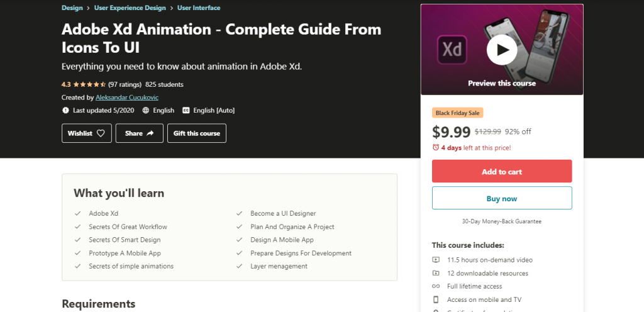Image resolution: width=644 pixels, height=312 pixels.
Task: Click the Adobe Xd preview thumbnail logo
Action: [452, 50]
